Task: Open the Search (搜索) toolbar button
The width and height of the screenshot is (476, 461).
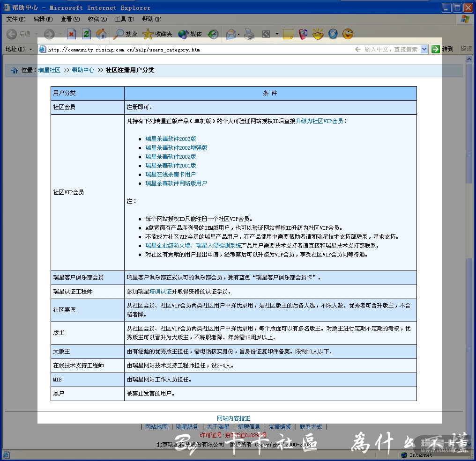Action: click(126, 34)
